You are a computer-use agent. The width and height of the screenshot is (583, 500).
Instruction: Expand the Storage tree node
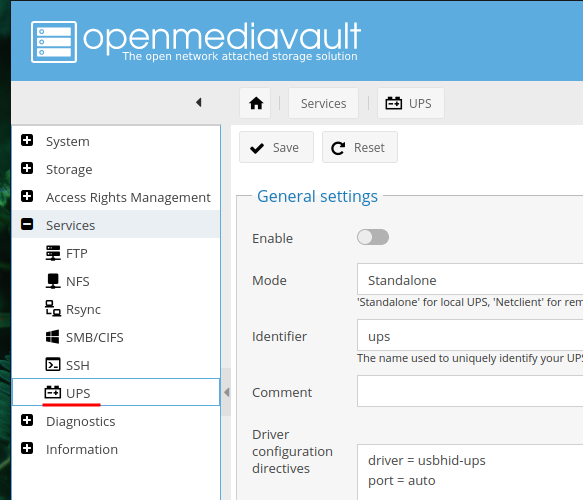point(27,168)
